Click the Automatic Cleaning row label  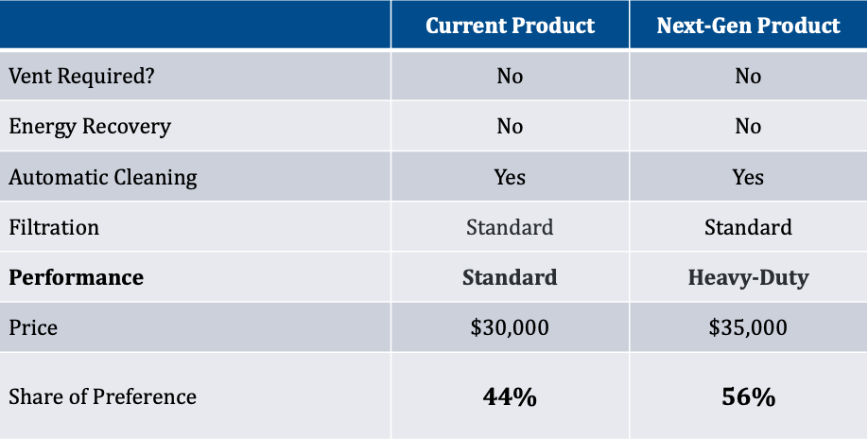click(x=103, y=177)
